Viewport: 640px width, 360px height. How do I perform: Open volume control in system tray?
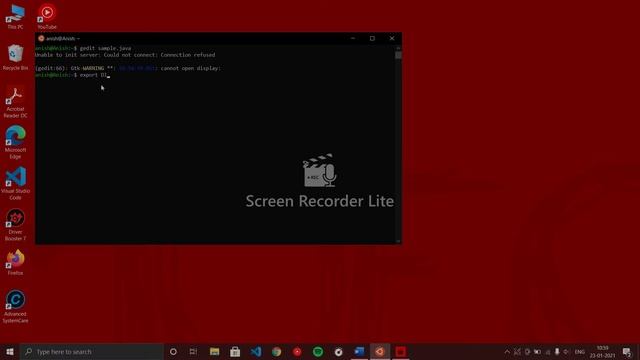click(566, 351)
